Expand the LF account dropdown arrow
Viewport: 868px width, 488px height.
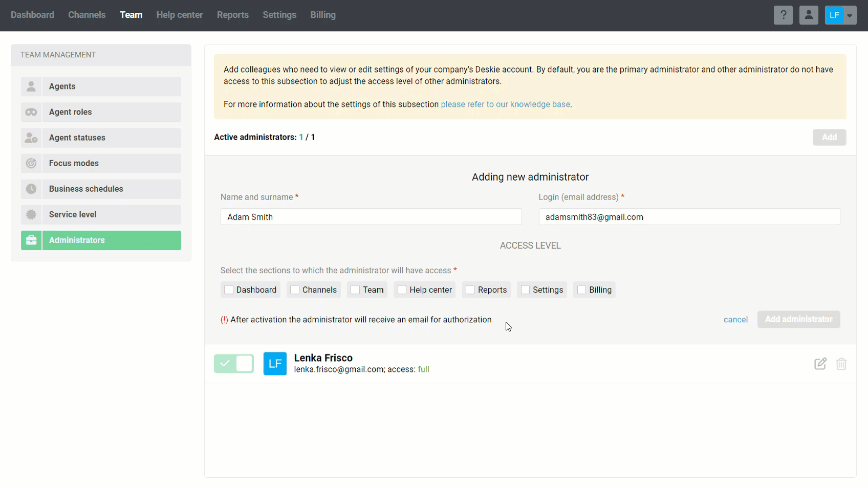(x=850, y=15)
